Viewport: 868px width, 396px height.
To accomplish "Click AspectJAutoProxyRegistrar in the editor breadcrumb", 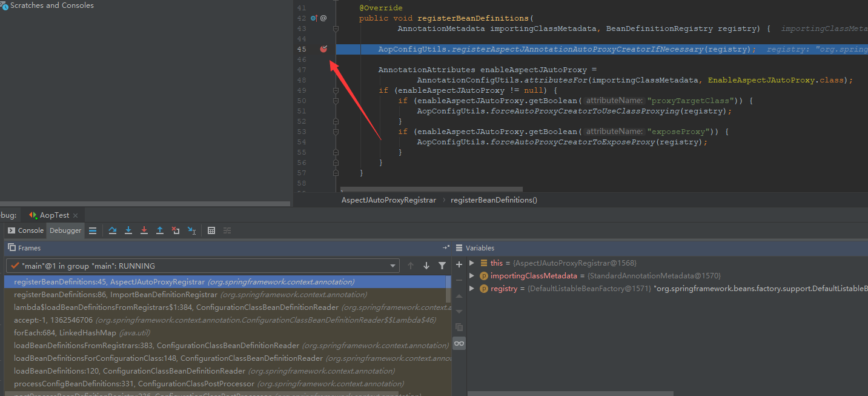I will [x=388, y=200].
